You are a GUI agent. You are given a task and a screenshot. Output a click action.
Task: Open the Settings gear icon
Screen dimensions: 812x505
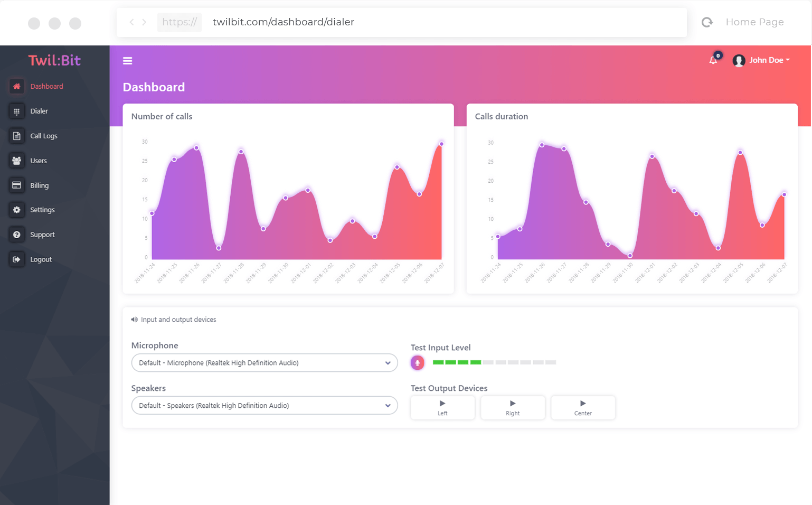pos(17,210)
